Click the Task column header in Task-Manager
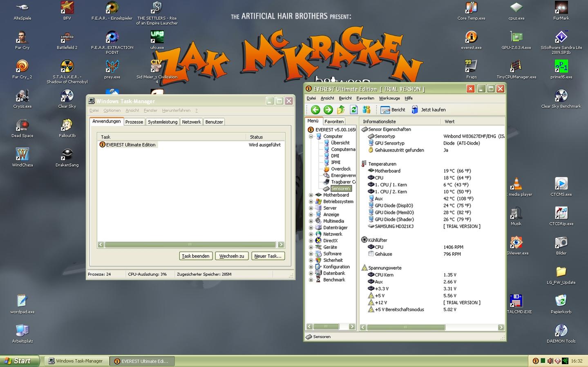 pyautogui.click(x=172, y=137)
